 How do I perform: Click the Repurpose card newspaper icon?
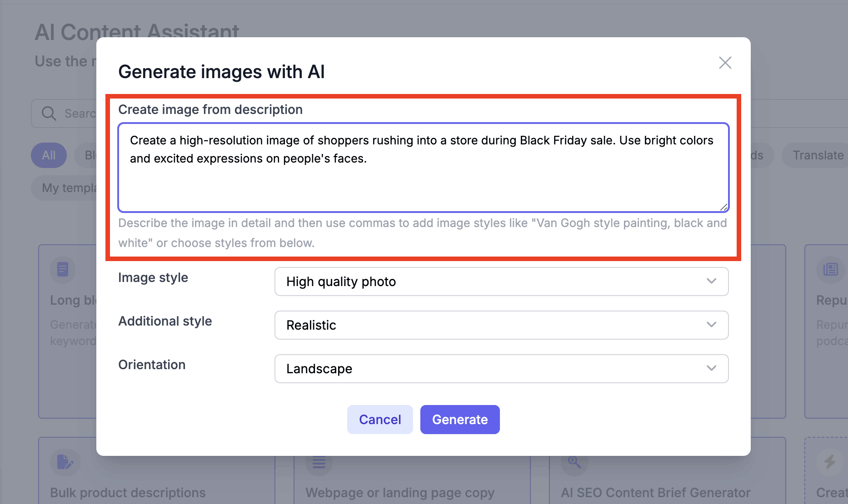(x=830, y=269)
